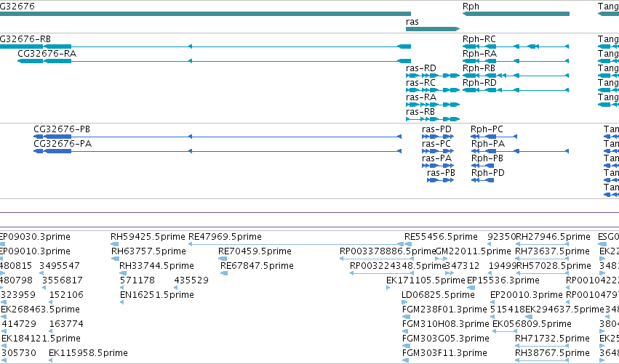Select the EK294637.5prime label
The image size is (619, 364).
(x=564, y=310)
